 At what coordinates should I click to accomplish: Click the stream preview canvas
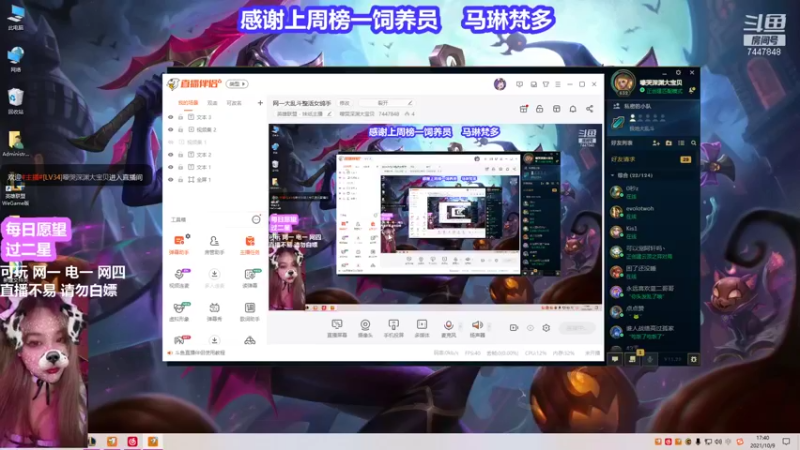click(435, 217)
